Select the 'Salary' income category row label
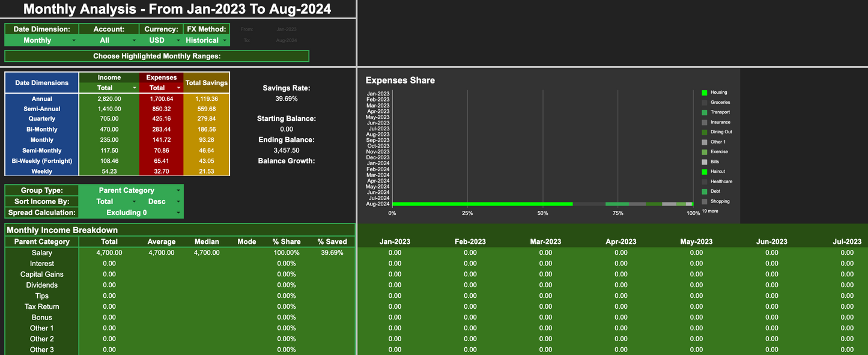The image size is (868, 355). pos(41,253)
